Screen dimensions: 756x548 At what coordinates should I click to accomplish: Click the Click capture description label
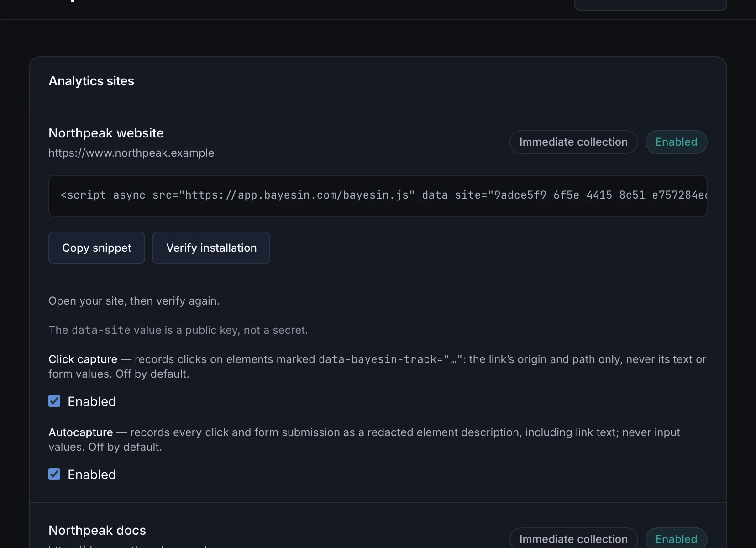pos(378,367)
